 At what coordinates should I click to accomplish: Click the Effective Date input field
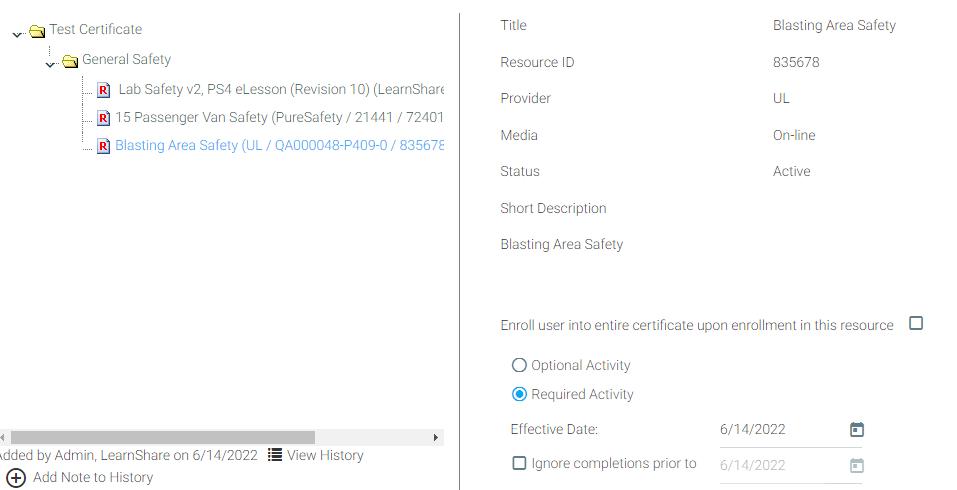point(775,430)
